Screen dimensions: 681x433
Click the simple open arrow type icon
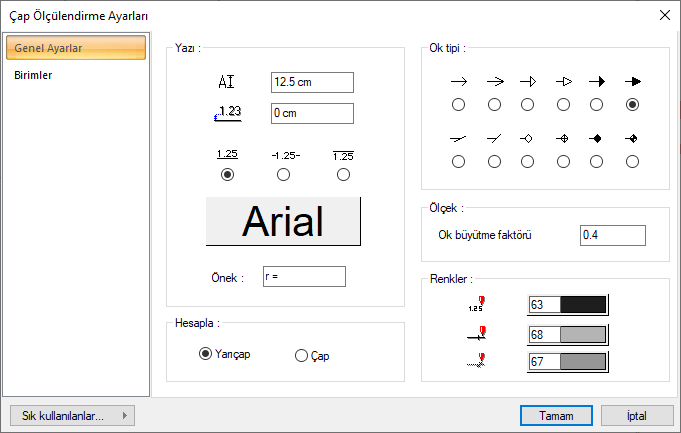point(459,81)
